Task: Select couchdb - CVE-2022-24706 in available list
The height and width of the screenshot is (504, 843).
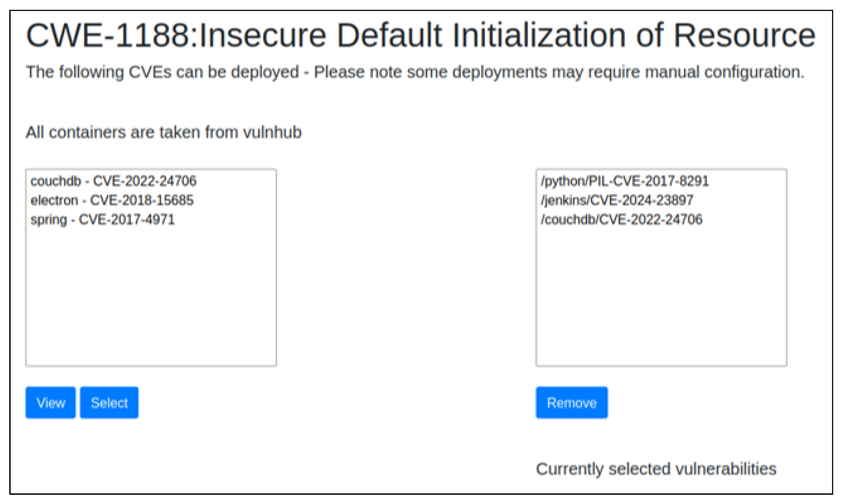Action: click(x=114, y=181)
